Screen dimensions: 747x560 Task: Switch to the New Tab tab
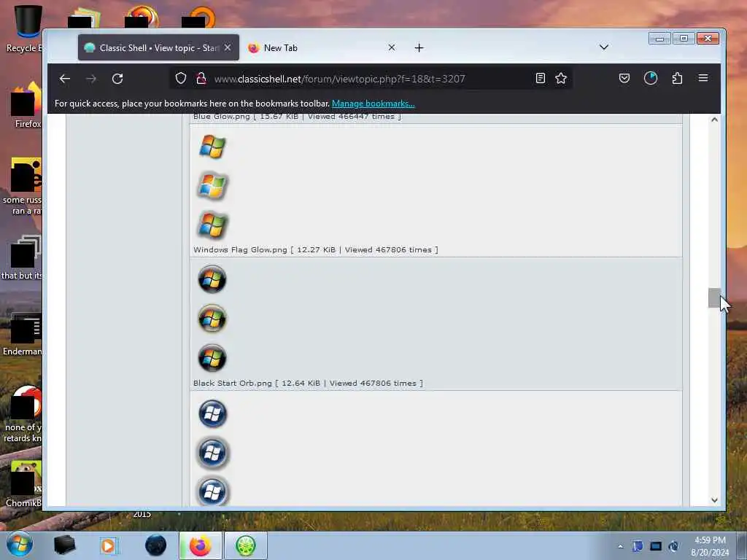323,47
